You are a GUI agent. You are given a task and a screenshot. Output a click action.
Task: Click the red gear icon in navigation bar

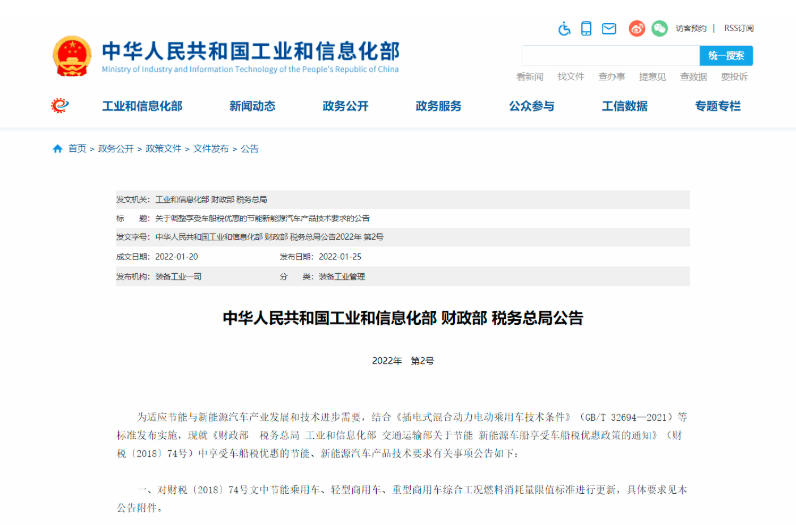point(60,106)
